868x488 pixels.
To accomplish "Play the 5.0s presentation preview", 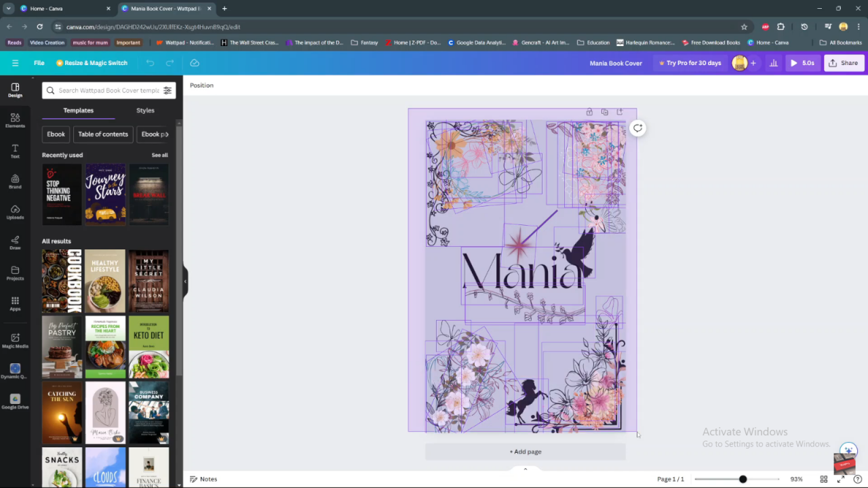I will [x=802, y=63].
